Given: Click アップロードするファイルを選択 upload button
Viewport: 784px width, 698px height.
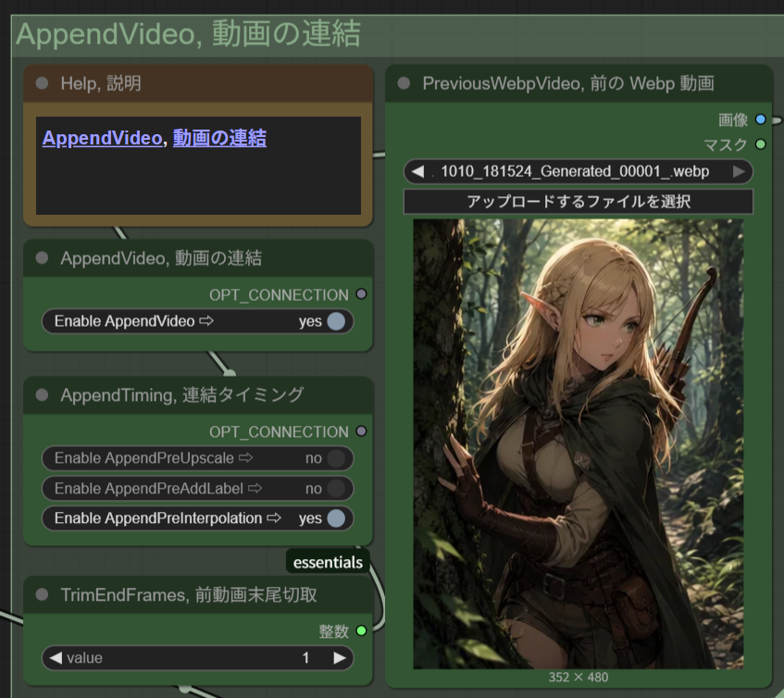Looking at the screenshot, I should [x=579, y=202].
